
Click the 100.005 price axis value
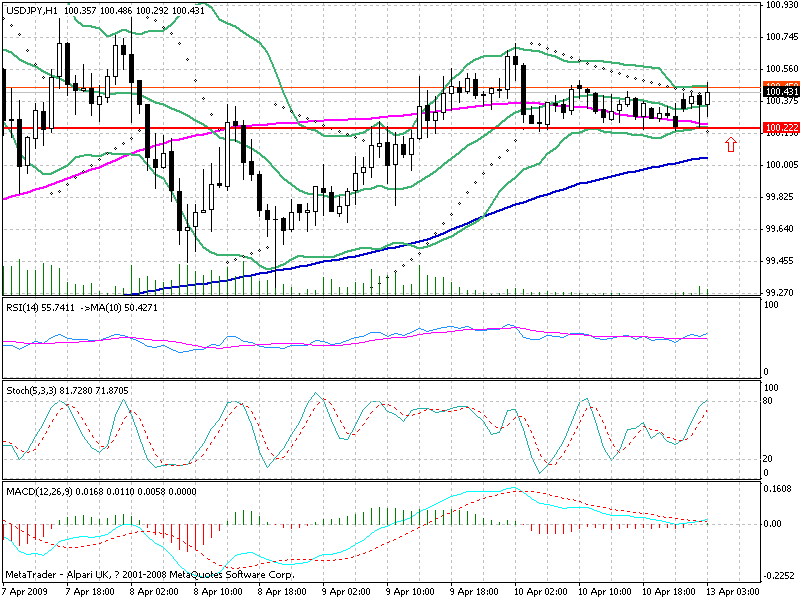[x=782, y=165]
